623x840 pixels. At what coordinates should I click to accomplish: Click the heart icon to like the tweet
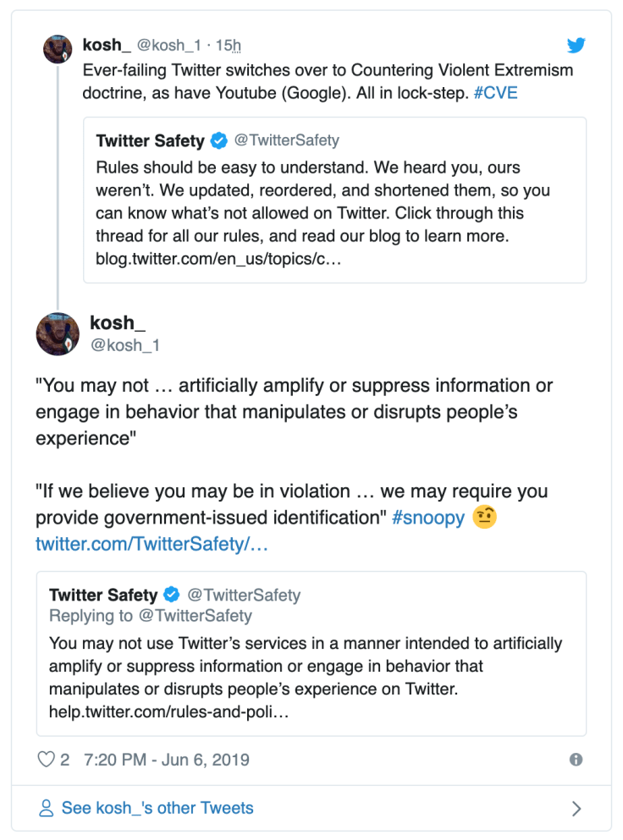47,760
